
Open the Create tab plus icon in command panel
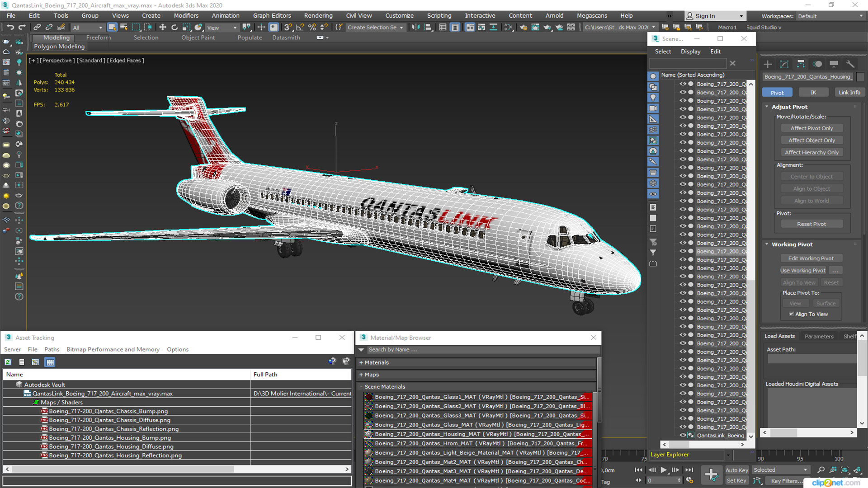click(x=768, y=64)
